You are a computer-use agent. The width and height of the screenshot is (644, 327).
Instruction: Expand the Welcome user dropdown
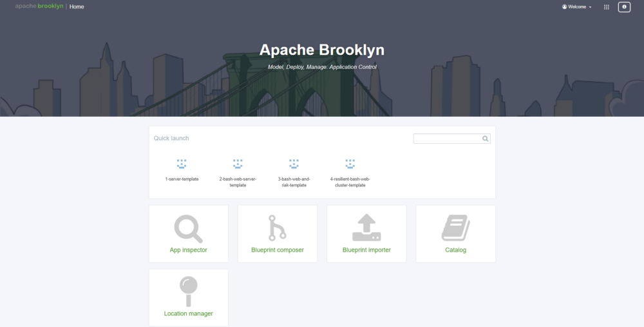(x=577, y=6)
